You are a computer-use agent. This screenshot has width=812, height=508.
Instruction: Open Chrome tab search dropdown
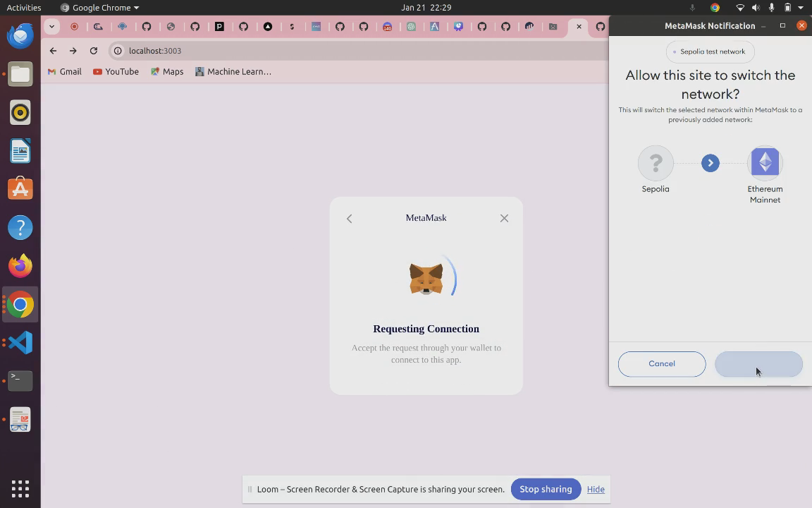pyautogui.click(x=51, y=26)
